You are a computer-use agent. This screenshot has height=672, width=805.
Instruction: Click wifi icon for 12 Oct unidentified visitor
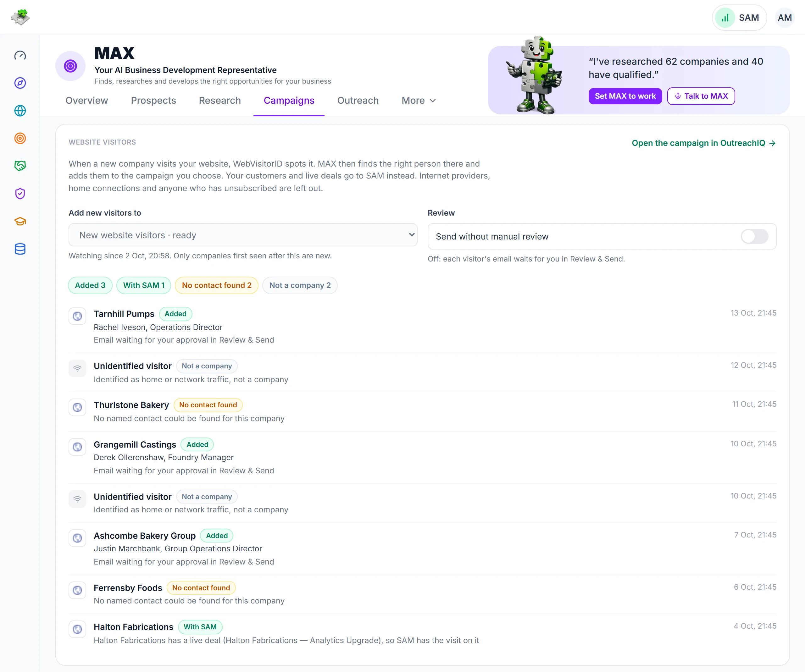pos(77,368)
